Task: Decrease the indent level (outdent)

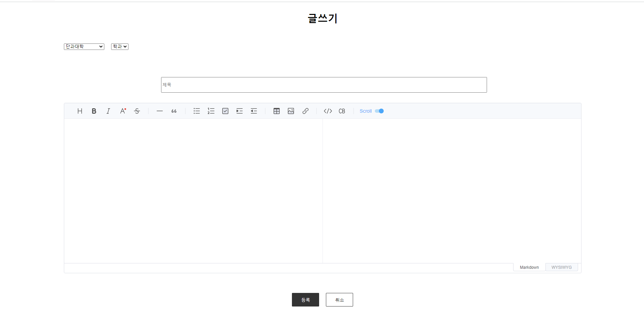Action: tap(254, 111)
